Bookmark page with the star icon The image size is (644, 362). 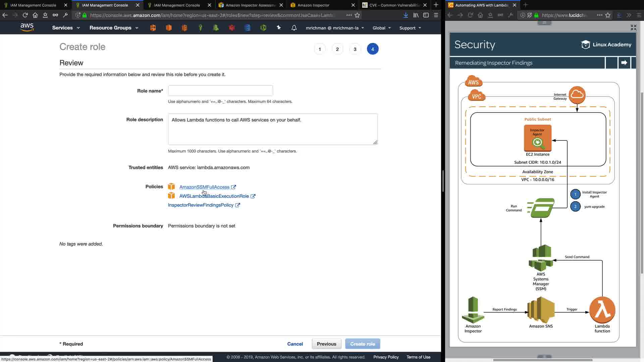pos(357,15)
